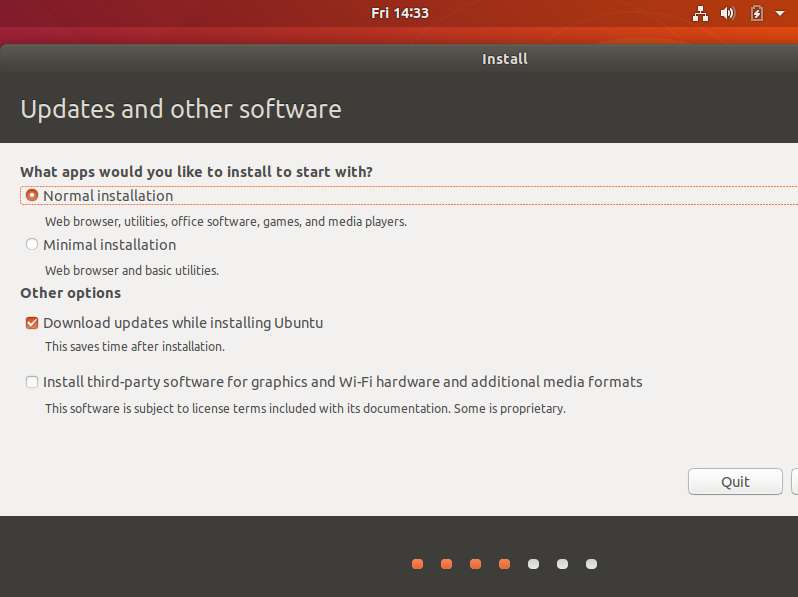Click the wired network icon in top bar
Screen dimensions: 798x597
point(699,13)
